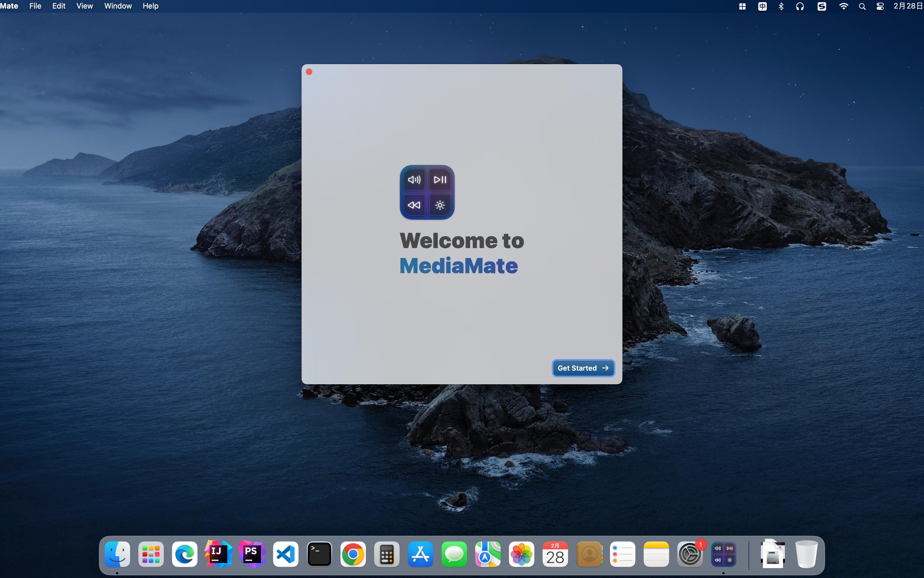This screenshot has height=578, width=924.
Task: Open Maps from the Dock
Action: click(488, 554)
